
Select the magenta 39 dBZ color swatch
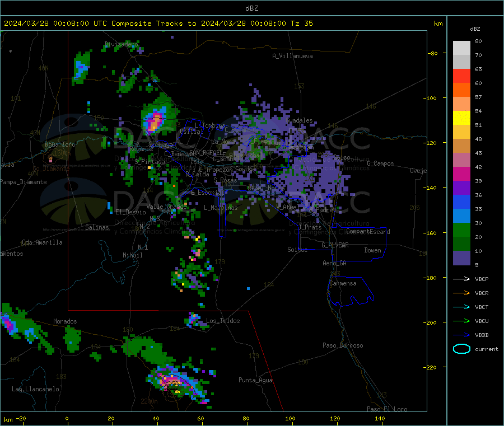click(x=461, y=174)
